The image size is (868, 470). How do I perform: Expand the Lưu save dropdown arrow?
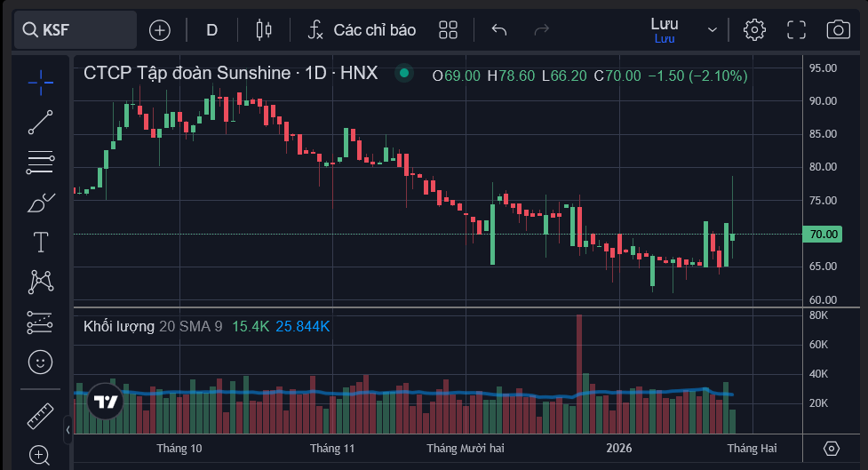(x=712, y=30)
